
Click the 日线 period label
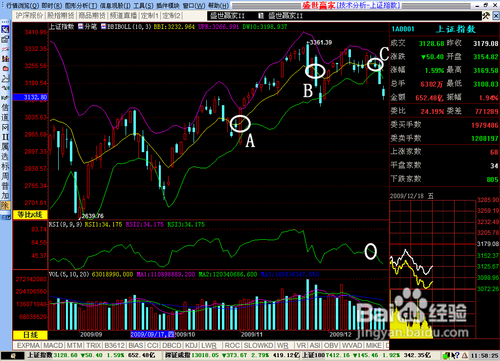pos(30,335)
